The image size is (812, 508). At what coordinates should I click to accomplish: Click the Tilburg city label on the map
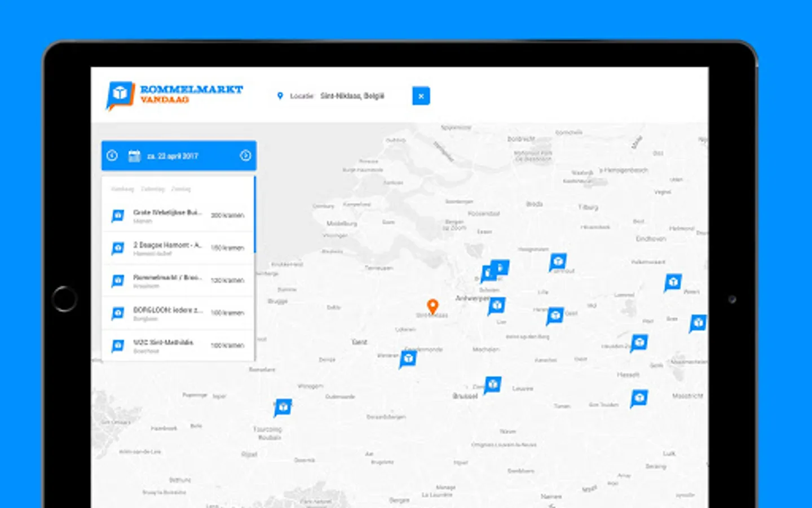pos(588,207)
